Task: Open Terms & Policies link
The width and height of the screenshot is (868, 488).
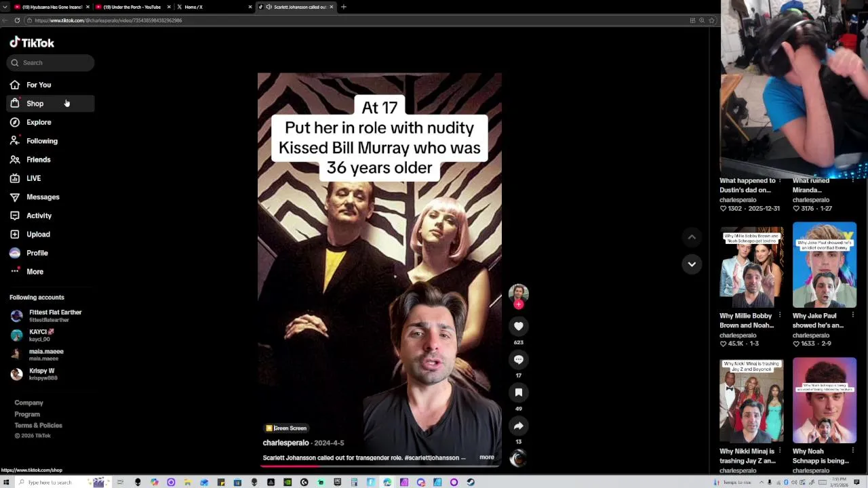Action: (x=38, y=425)
